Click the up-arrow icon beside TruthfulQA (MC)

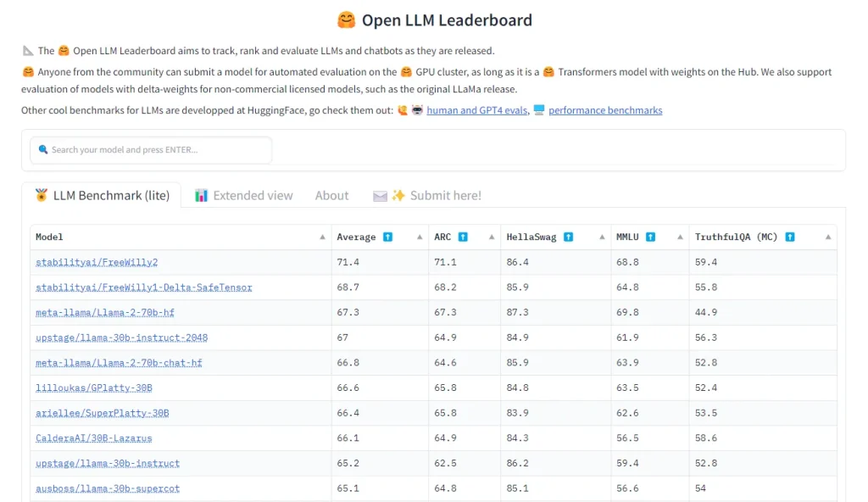click(x=789, y=237)
